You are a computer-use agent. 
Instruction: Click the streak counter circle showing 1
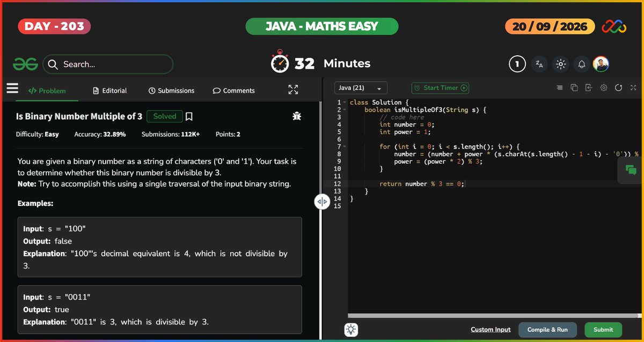point(517,64)
